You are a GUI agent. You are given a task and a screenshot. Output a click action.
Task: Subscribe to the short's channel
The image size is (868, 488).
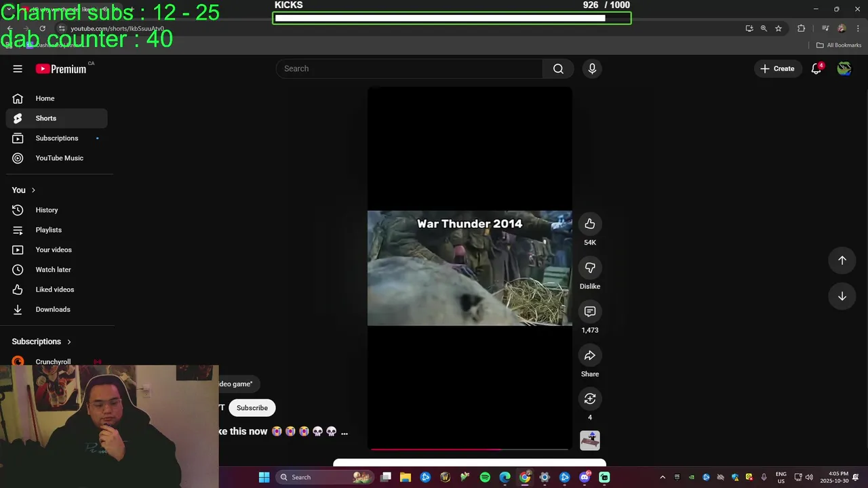pyautogui.click(x=252, y=408)
